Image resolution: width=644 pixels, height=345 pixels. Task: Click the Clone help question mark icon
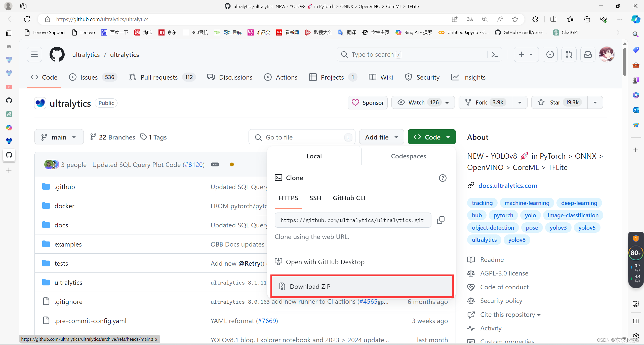(443, 178)
